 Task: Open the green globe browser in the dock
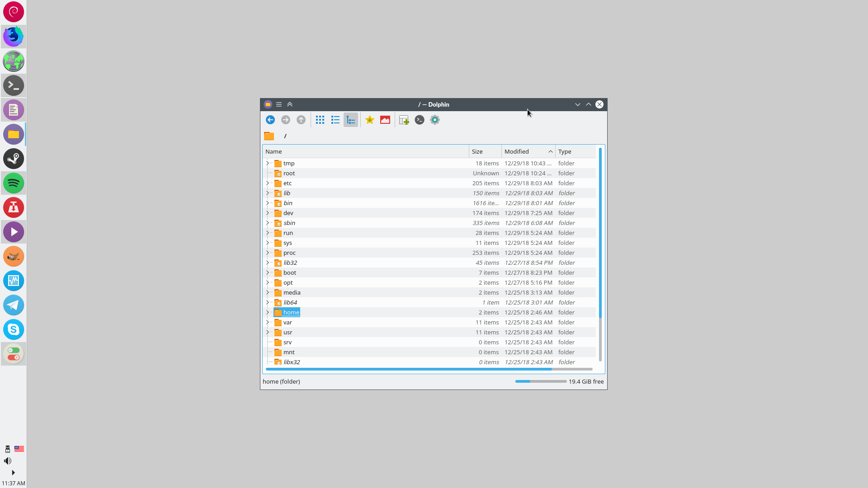[14, 61]
